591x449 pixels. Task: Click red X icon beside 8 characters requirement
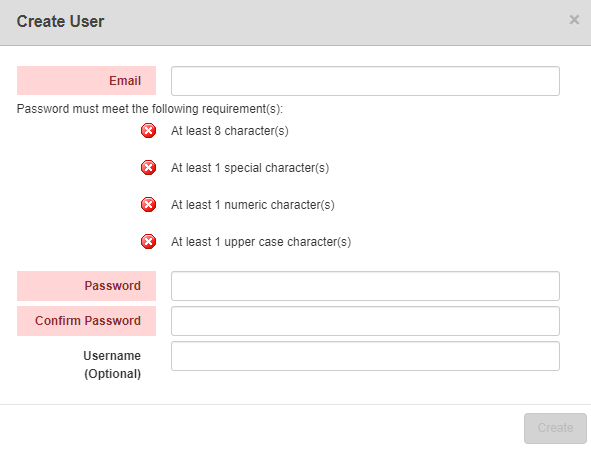tap(149, 131)
